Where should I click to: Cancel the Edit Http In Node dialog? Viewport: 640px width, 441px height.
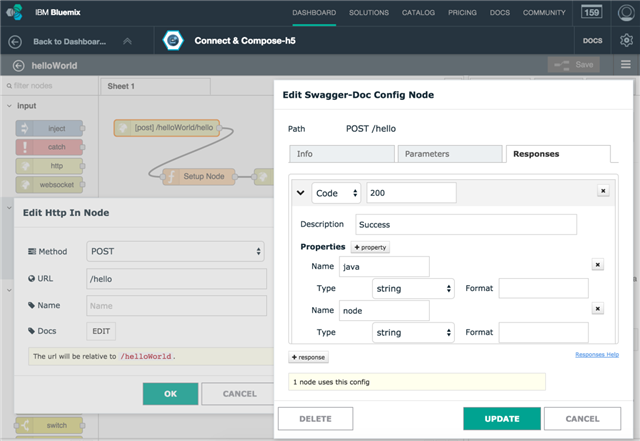coord(240,394)
